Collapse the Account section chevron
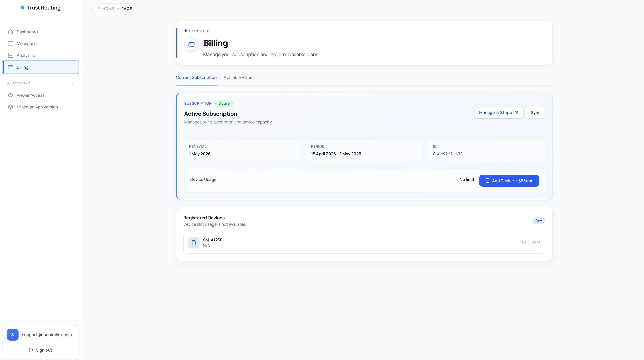This screenshot has width=644, height=360. coord(73,83)
